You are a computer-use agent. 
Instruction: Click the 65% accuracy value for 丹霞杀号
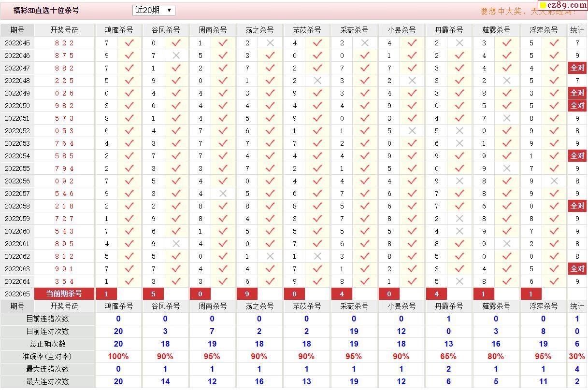[448, 357]
